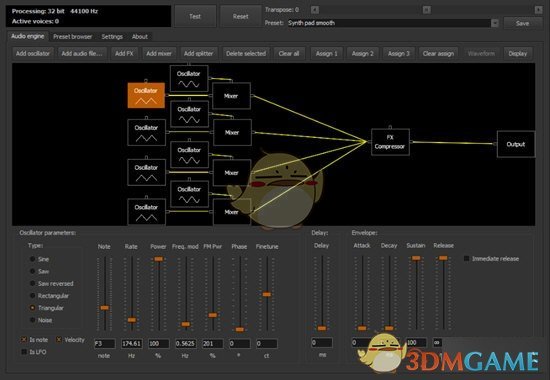Click Add oscillator
This screenshot has height=380, width=550.
pos(33,53)
